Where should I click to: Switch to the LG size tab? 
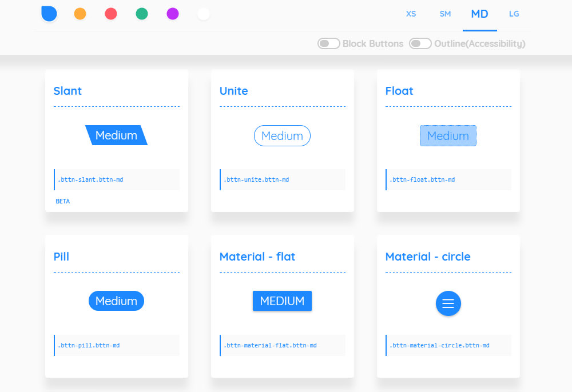tap(514, 14)
